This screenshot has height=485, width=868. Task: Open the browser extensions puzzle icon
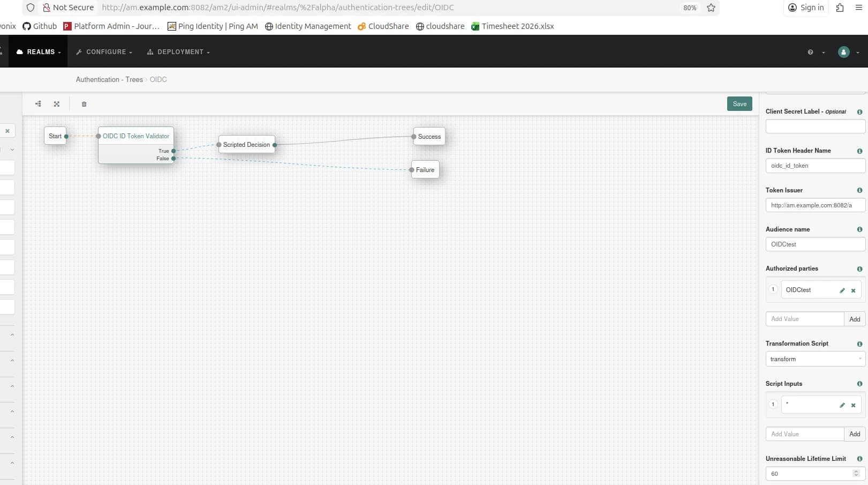(x=840, y=8)
